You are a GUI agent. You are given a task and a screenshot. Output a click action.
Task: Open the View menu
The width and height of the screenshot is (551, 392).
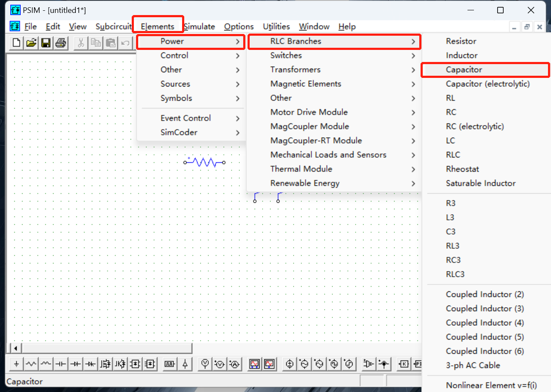click(77, 27)
